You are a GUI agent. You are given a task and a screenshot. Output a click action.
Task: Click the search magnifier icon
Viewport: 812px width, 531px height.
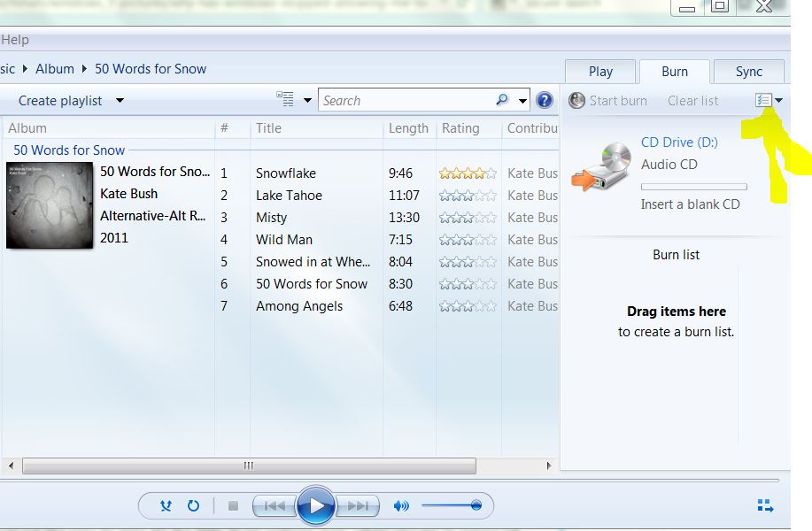(502, 99)
